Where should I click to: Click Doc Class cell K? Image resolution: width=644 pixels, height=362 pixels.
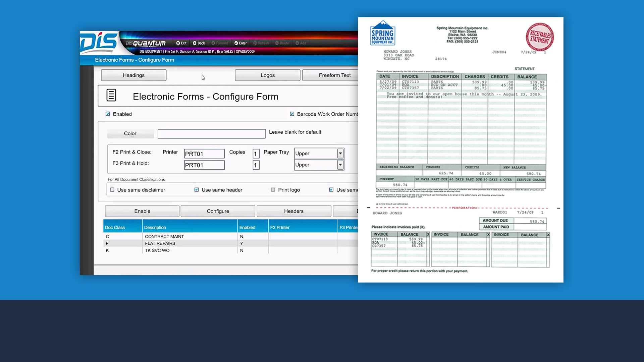[107, 250]
